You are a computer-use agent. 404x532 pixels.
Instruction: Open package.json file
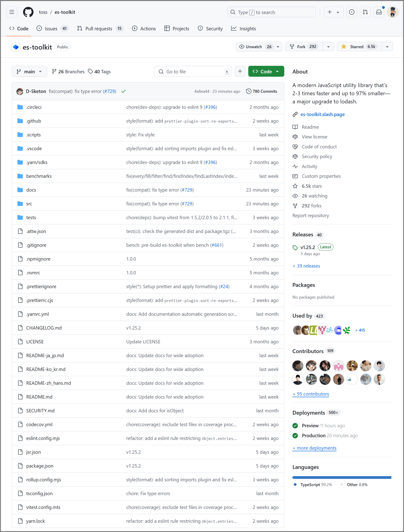[x=40, y=466]
